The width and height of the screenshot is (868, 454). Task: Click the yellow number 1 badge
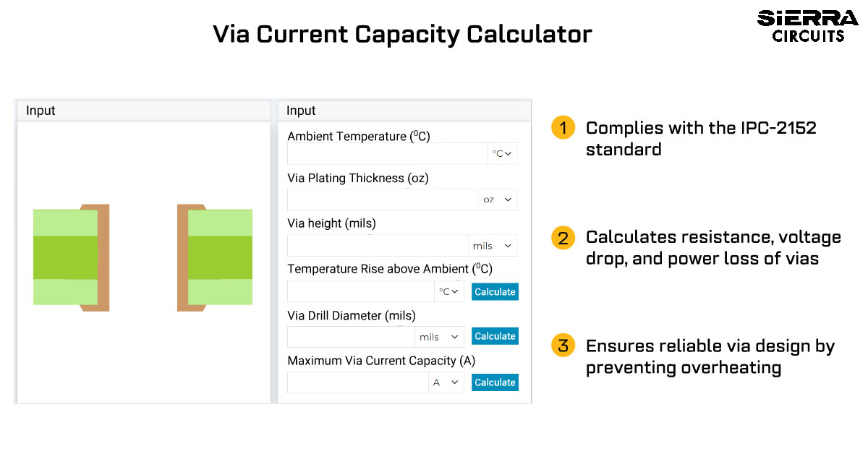click(x=563, y=128)
